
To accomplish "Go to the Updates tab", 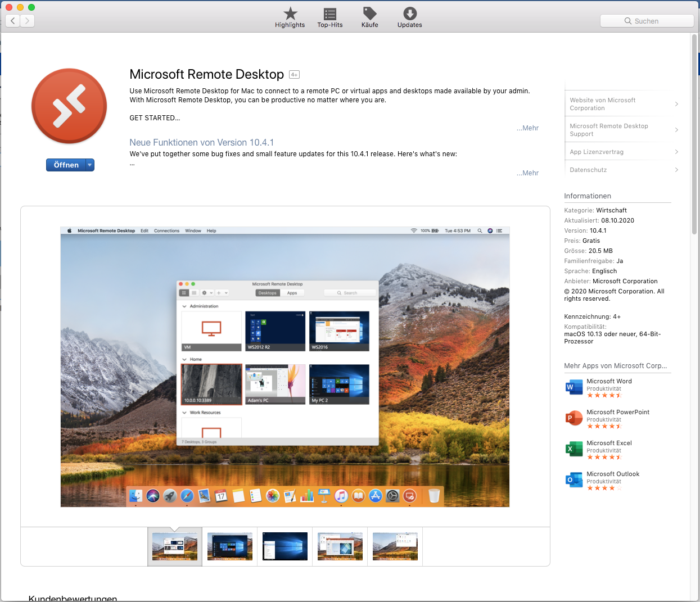I will pos(410,17).
